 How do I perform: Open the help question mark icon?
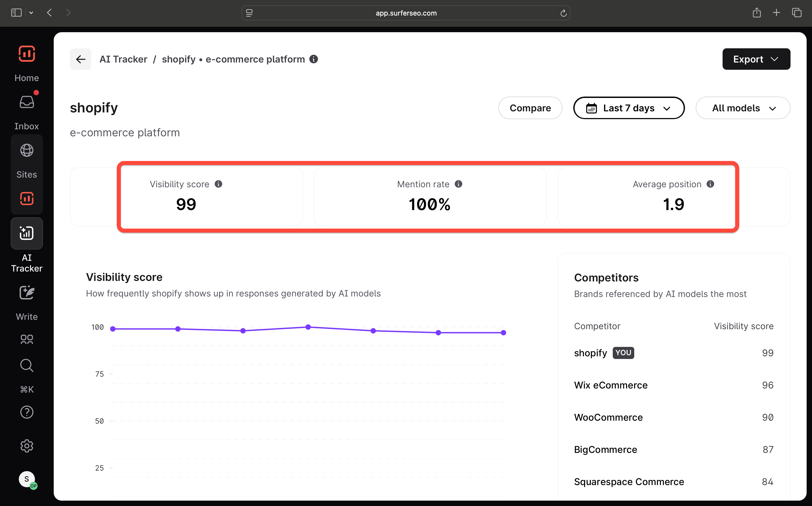(27, 412)
